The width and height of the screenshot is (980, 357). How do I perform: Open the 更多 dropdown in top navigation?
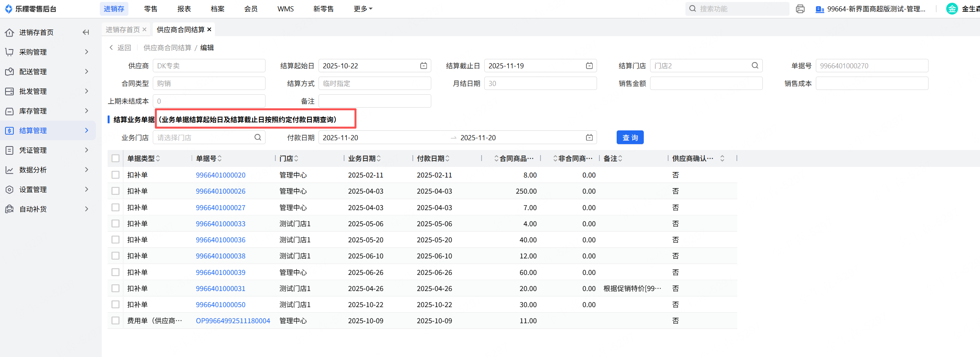coord(363,9)
